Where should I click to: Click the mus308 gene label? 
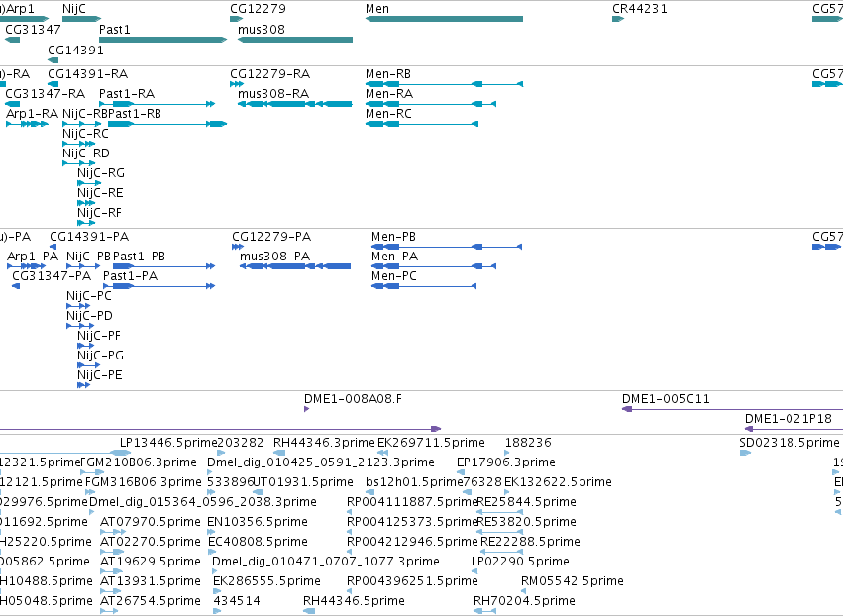pyautogui.click(x=262, y=29)
